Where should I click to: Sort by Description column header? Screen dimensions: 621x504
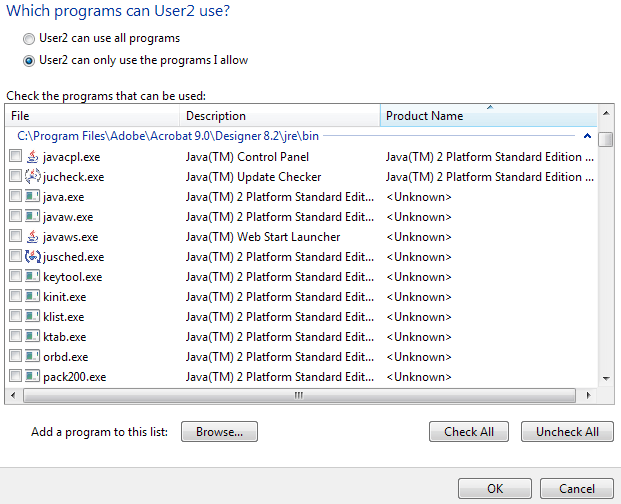280,116
